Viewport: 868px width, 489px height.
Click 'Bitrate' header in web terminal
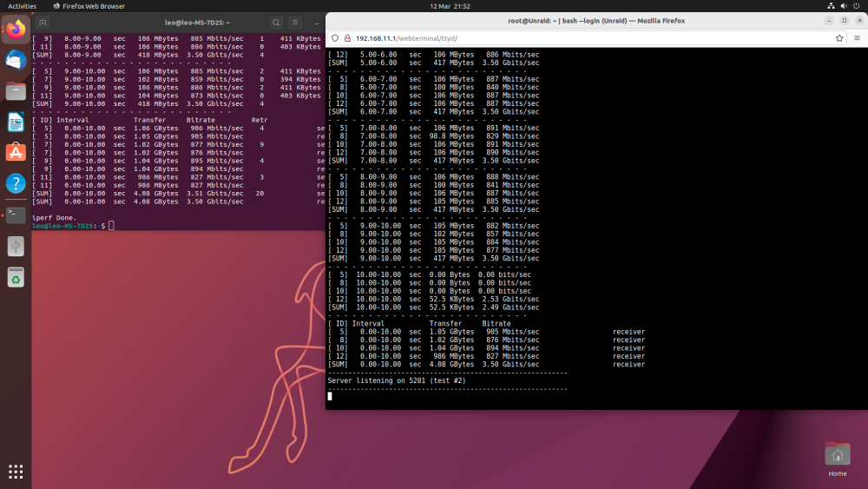(496, 323)
